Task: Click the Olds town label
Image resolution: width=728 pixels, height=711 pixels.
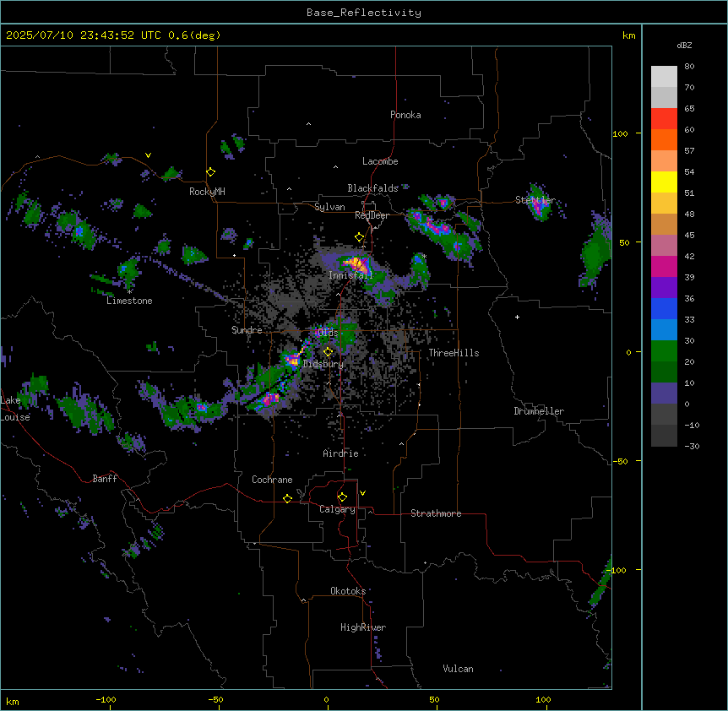Action: point(328,333)
